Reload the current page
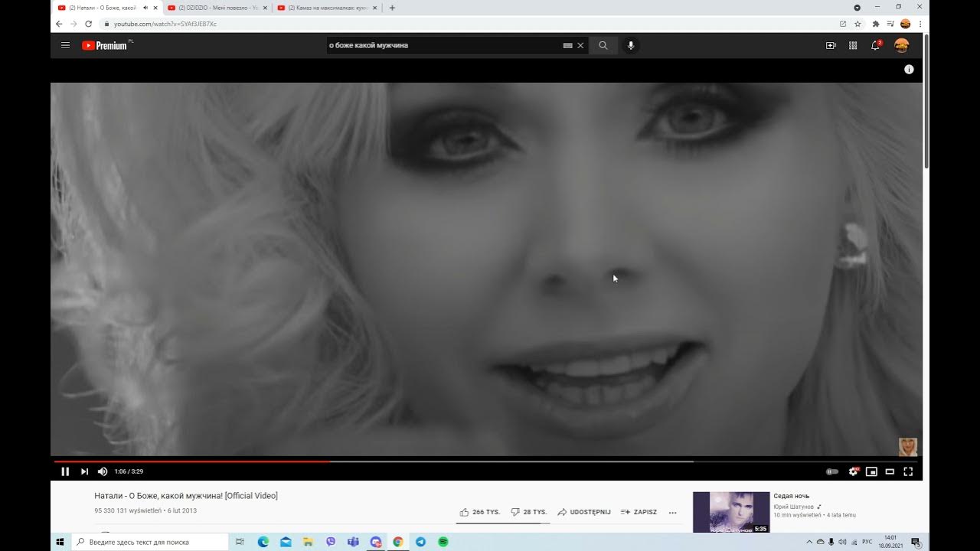 click(x=88, y=24)
